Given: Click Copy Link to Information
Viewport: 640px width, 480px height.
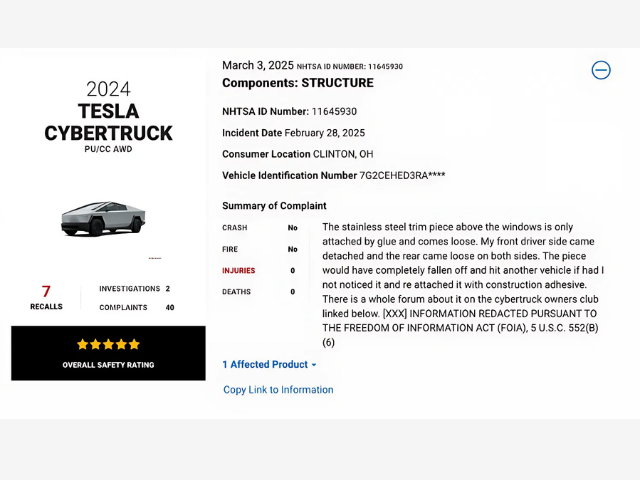Looking at the screenshot, I should click(278, 390).
